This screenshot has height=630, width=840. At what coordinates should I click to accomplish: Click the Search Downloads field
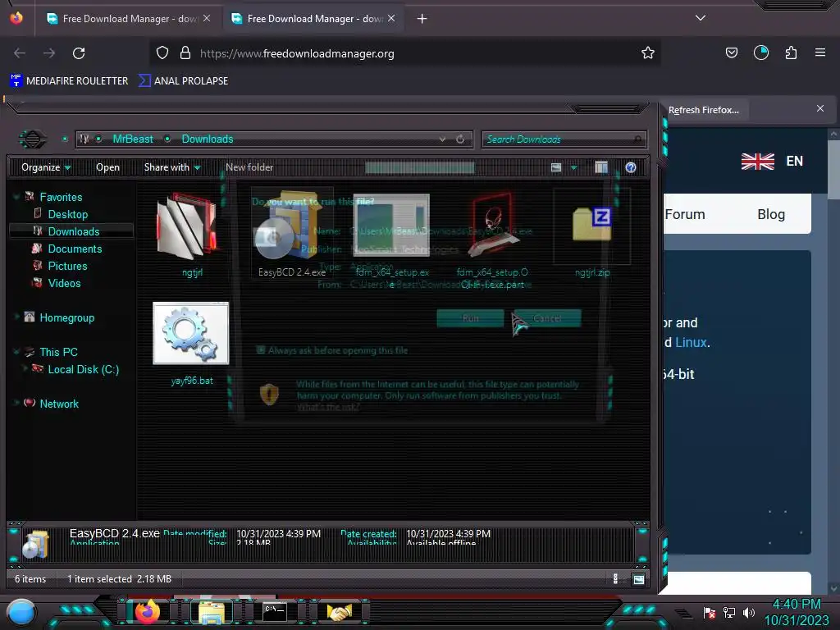tap(564, 139)
